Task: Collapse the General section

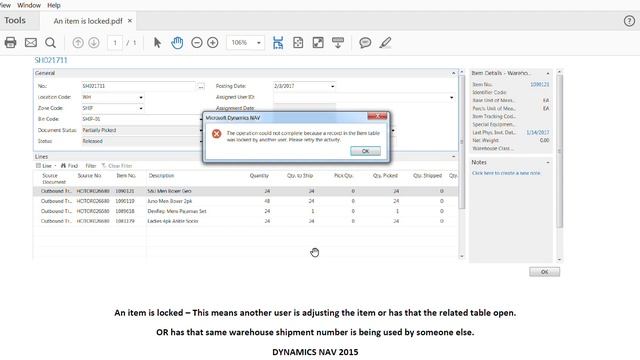Action: (x=453, y=73)
